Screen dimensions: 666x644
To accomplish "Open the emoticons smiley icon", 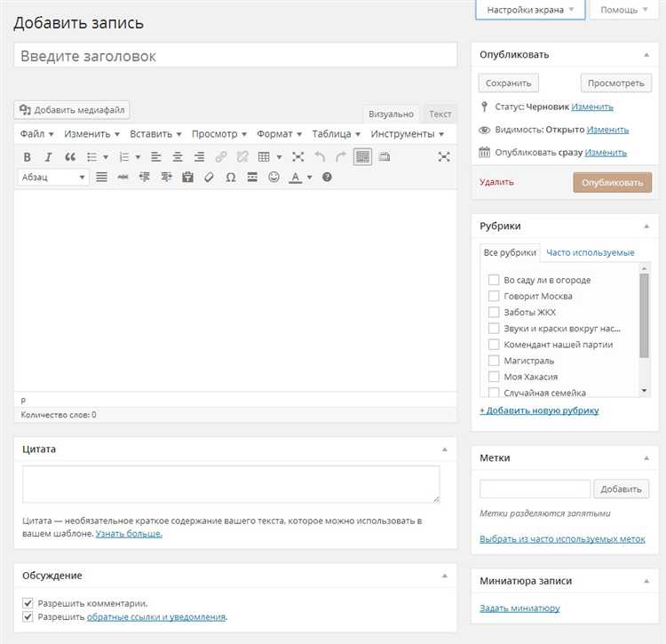I will pos(274,177).
